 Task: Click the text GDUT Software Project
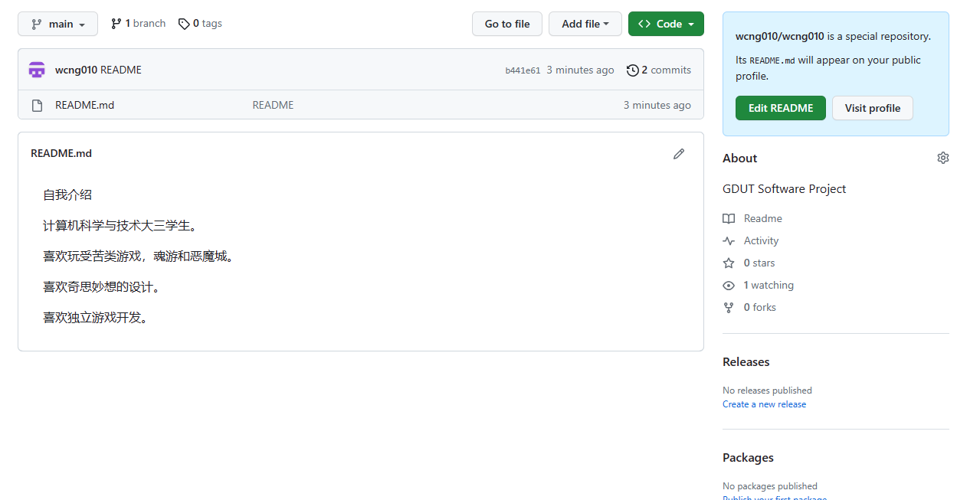point(785,189)
